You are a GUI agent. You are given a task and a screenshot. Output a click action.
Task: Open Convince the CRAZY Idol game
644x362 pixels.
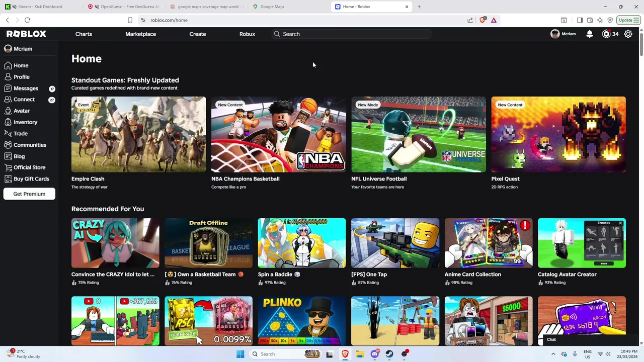click(115, 243)
